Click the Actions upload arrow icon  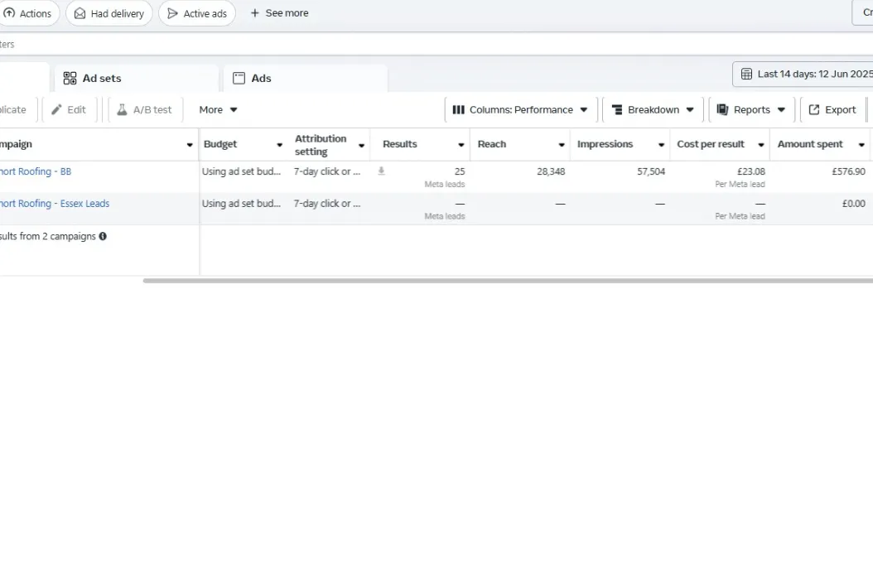[9, 12]
